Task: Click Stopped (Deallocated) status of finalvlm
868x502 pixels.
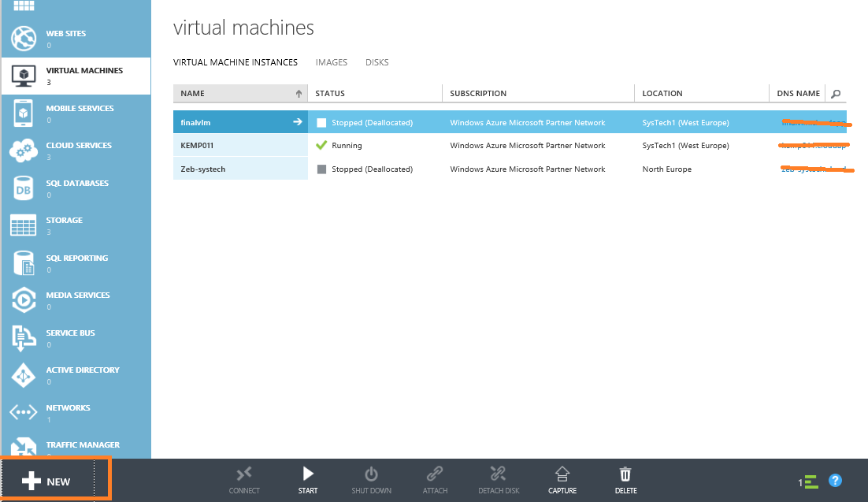Action: (x=372, y=122)
